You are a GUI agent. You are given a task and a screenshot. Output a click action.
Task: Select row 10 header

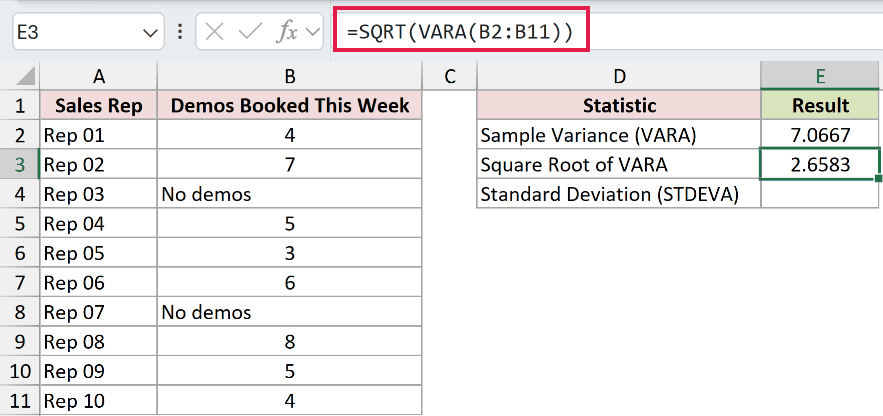tap(20, 372)
